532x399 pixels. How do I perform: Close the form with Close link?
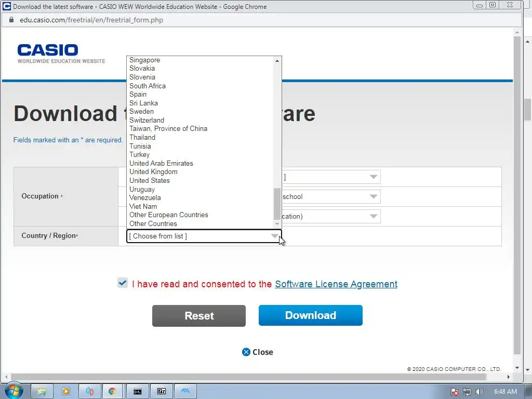pyautogui.click(x=258, y=352)
